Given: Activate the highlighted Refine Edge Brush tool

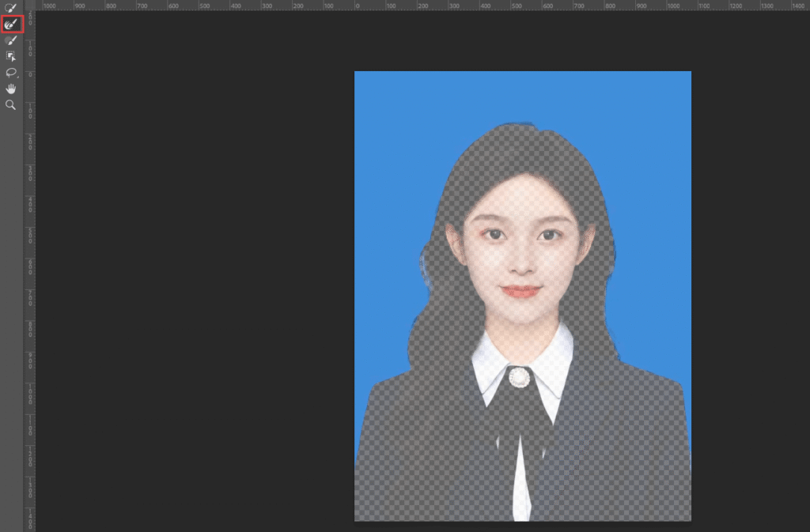Looking at the screenshot, I should (x=11, y=25).
